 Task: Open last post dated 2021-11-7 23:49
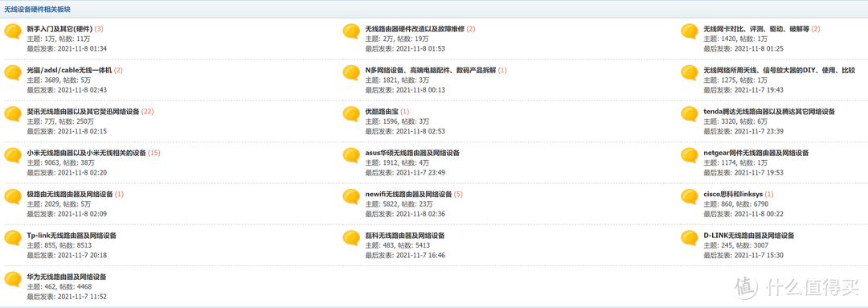[x=420, y=173]
